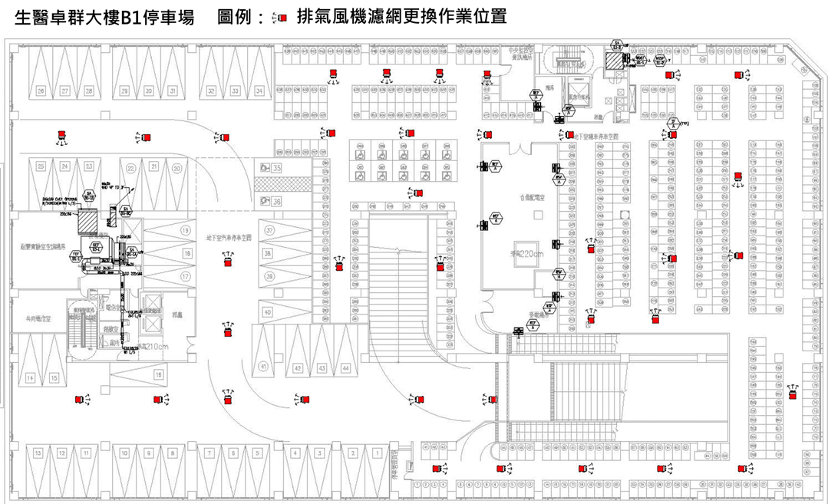Select parking space number 44
828x504 pixels.
(x=345, y=369)
